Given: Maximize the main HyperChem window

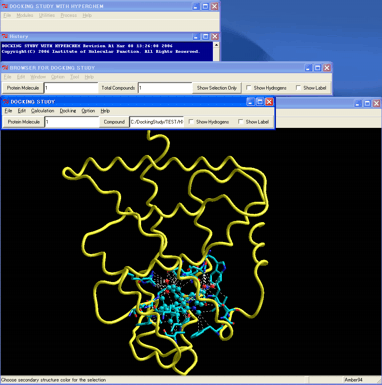Looking at the screenshot, I should tap(205, 6).
